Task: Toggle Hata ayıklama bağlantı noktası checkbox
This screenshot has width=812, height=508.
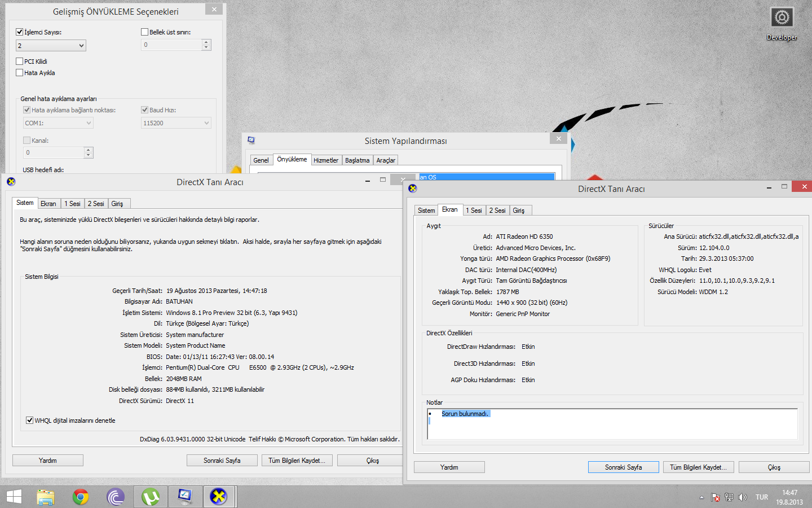Action: pos(27,110)
